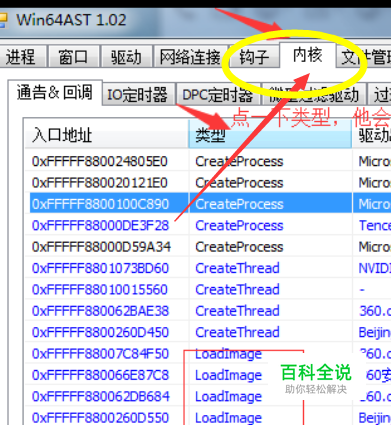Screen dimensions: 391x425
Task: Open the DPC定时器 sub-tab
Action: pyautogui.click(x=217, y=95)
